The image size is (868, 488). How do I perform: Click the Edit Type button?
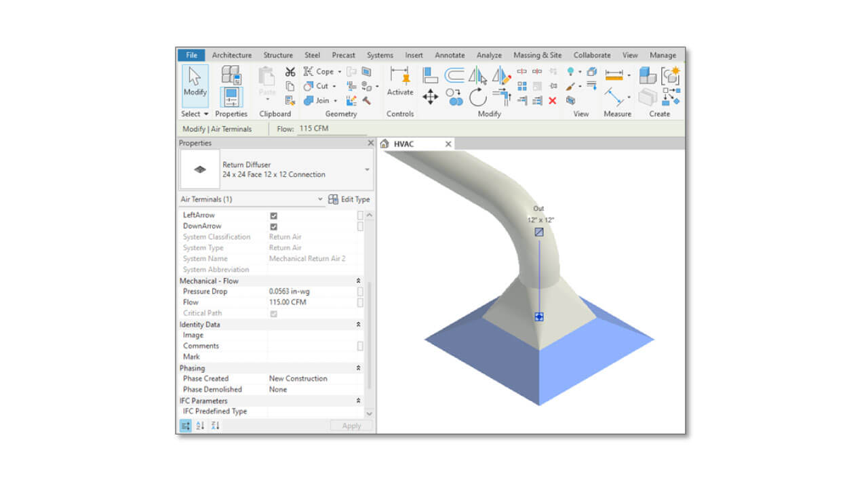pyautogui.click(x=349, y=199)
